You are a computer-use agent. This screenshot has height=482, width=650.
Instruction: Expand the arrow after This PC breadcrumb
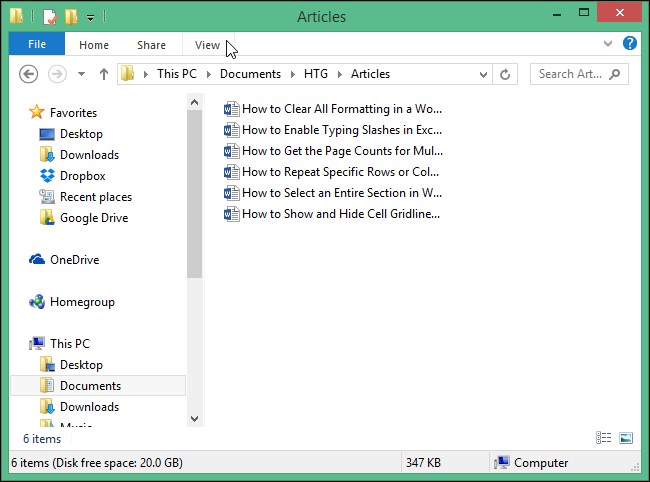pyautogui.click(x=209, y=74)
